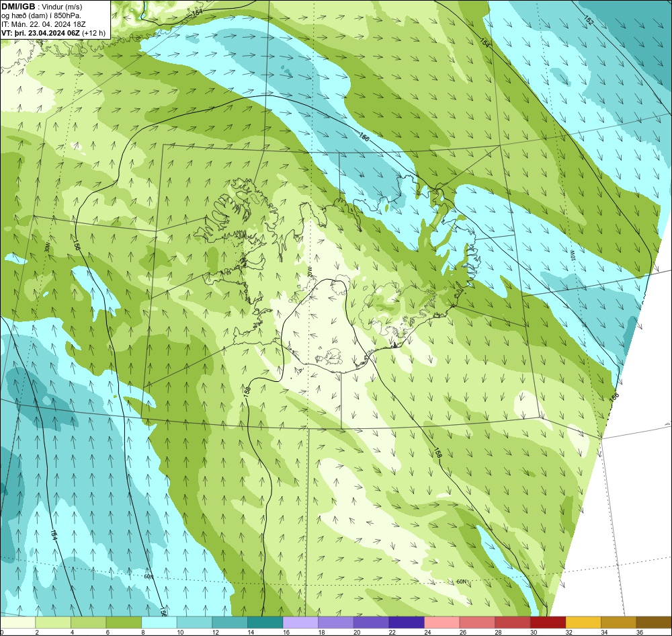Click the 34–36 m/s ochre legend swatch

(619, 623)
